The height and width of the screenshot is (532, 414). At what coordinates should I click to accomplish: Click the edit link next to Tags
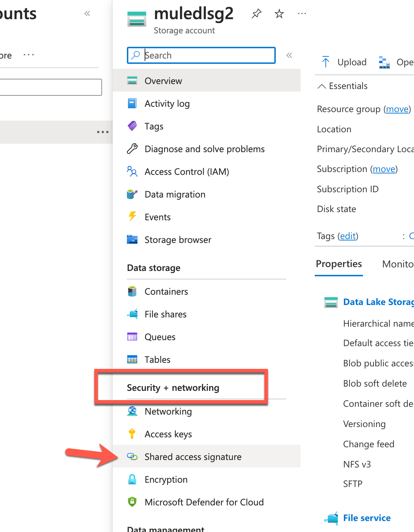[x=347, y=236]
